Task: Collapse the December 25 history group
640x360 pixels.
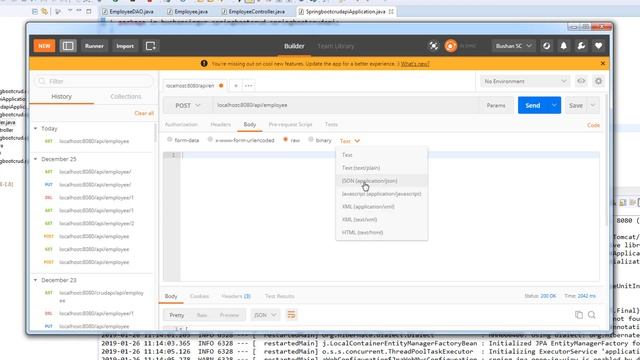Action: (x=36, y=159)
